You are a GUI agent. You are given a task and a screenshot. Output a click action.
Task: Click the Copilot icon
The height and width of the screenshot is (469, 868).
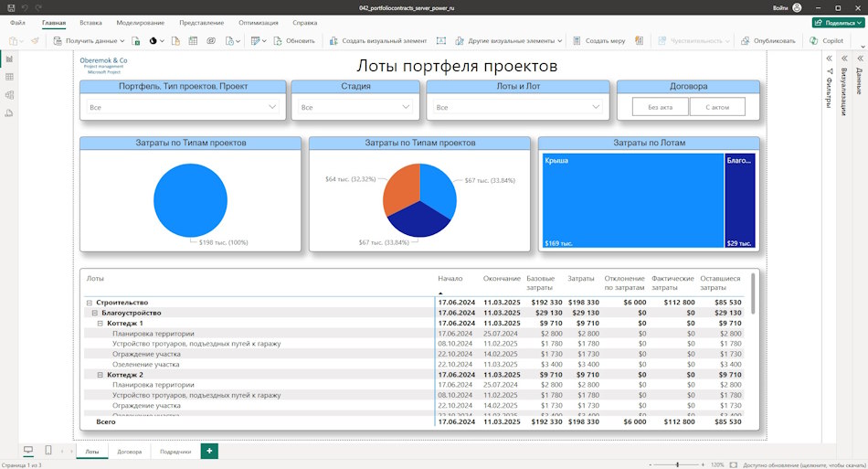pyautogui.click(x=814, y=40)
